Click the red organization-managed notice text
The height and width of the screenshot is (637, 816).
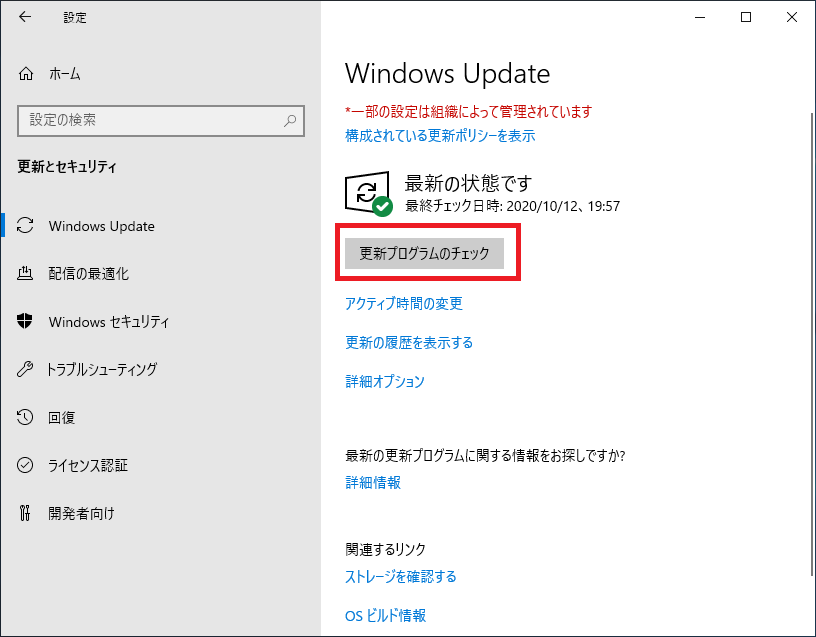pyautogui.click(x=468, y=111)
